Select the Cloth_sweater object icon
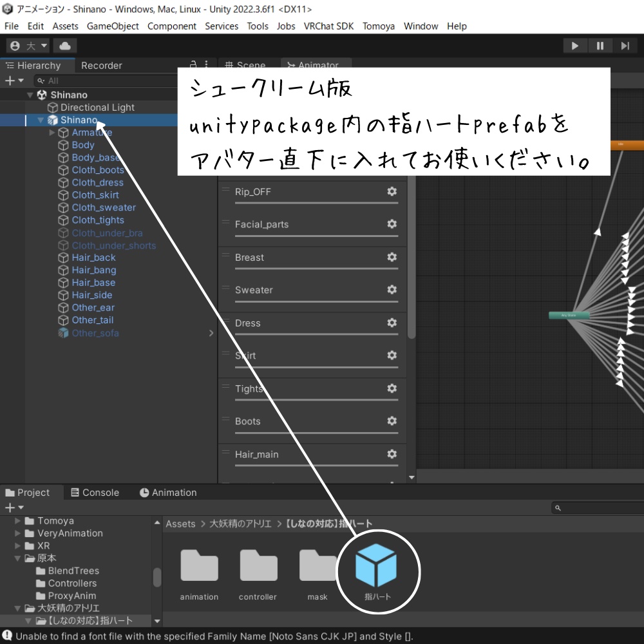This screenshot has height=644, width=644. (x=63, y=207)
